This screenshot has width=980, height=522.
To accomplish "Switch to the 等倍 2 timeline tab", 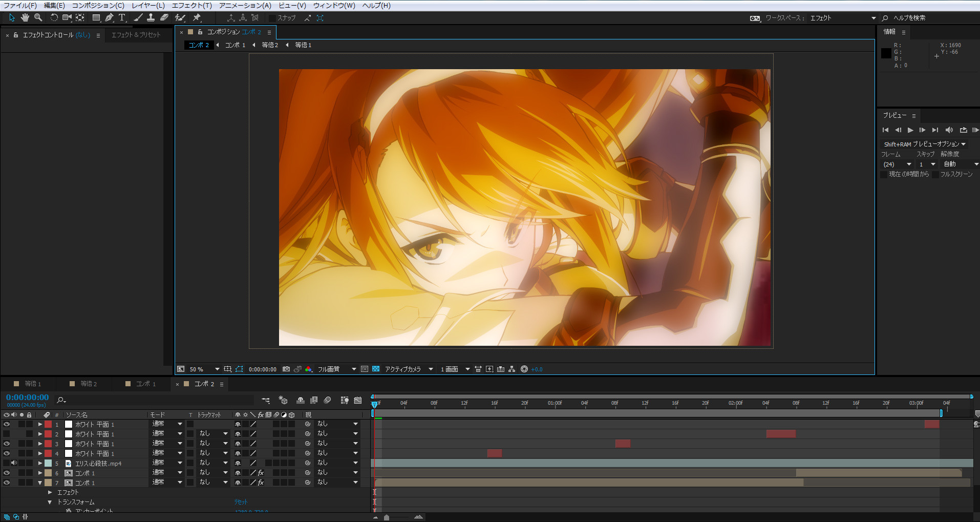I will click(x=88, y=384).
